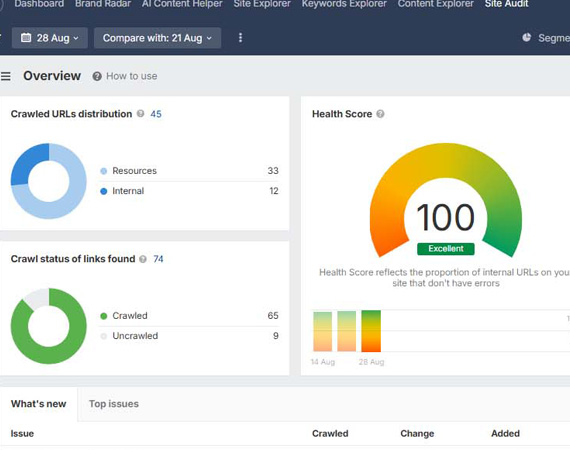Click the middle health score history bar

click(x=346, y=331)
